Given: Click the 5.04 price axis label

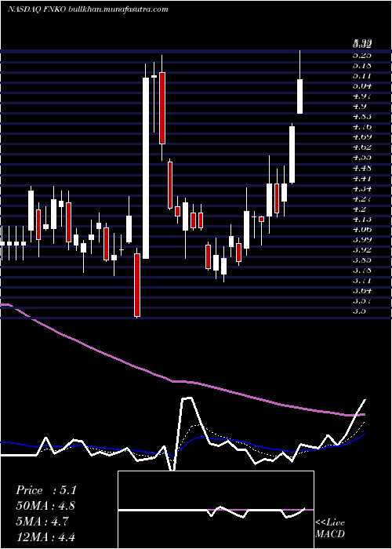Looking at the screenshot, I should click(x=362, y=85).
